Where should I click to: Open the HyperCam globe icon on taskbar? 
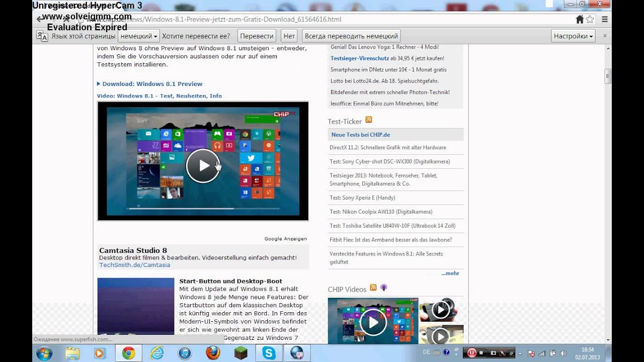point(297,353)
